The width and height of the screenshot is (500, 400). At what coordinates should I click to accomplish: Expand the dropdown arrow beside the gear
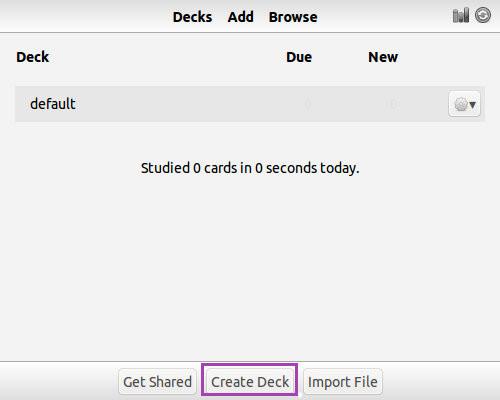click(472, 105)
